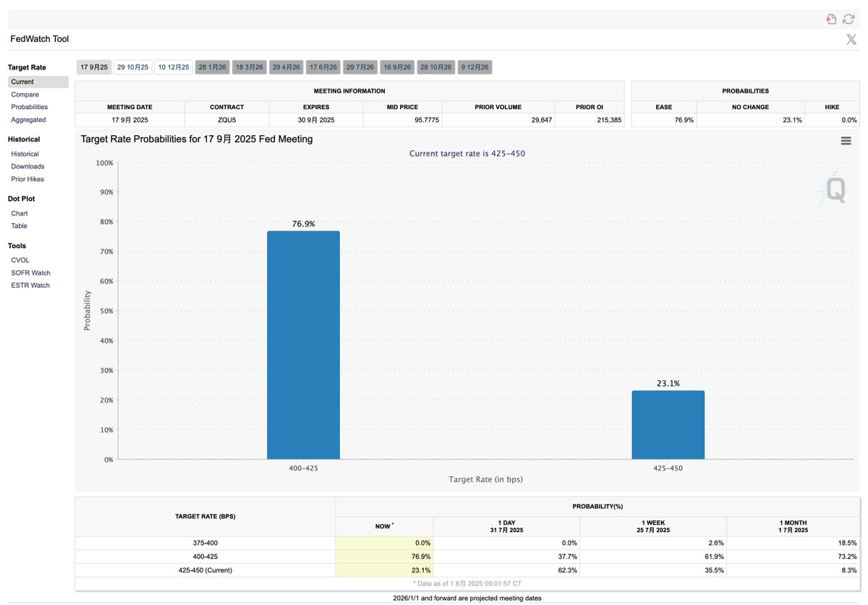Click the '425-450 (Current)' row label
Screen dimensions: 868x605
[x=205, y=570]
